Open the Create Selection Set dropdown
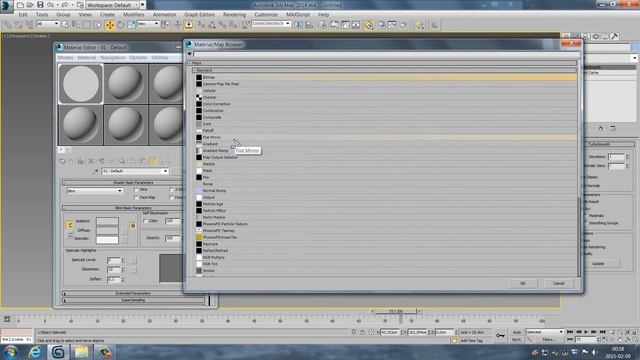Viewport: 640px width, 360px height. (x=271, y=24)
